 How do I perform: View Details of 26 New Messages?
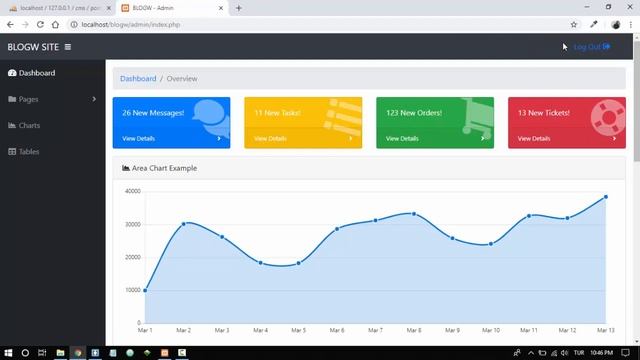coord(138,138)
